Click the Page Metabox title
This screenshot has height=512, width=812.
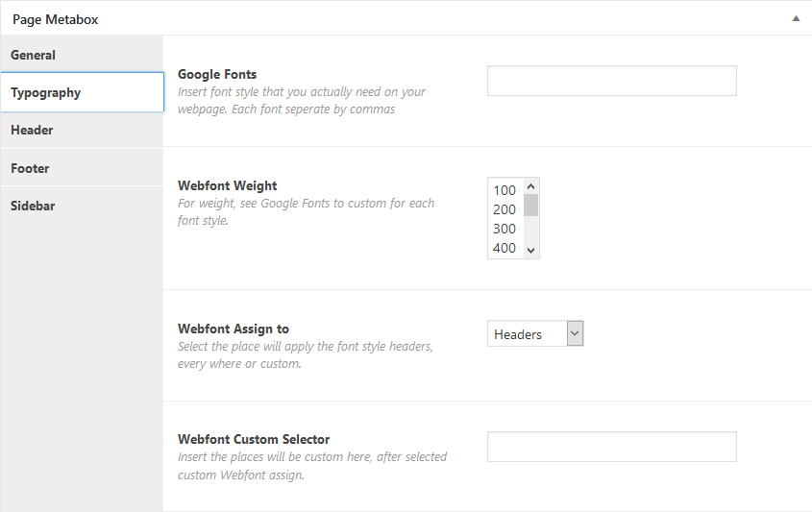click(56, 19)
